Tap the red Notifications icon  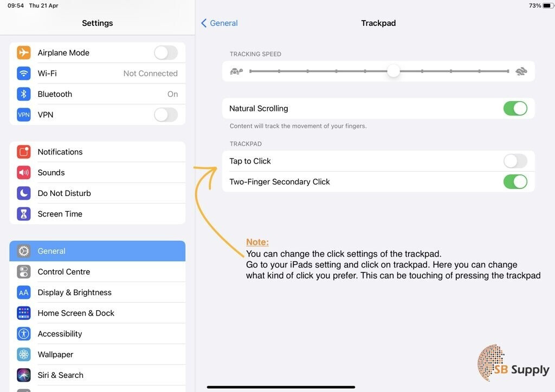pyautogui.click(x=23, y=152)
